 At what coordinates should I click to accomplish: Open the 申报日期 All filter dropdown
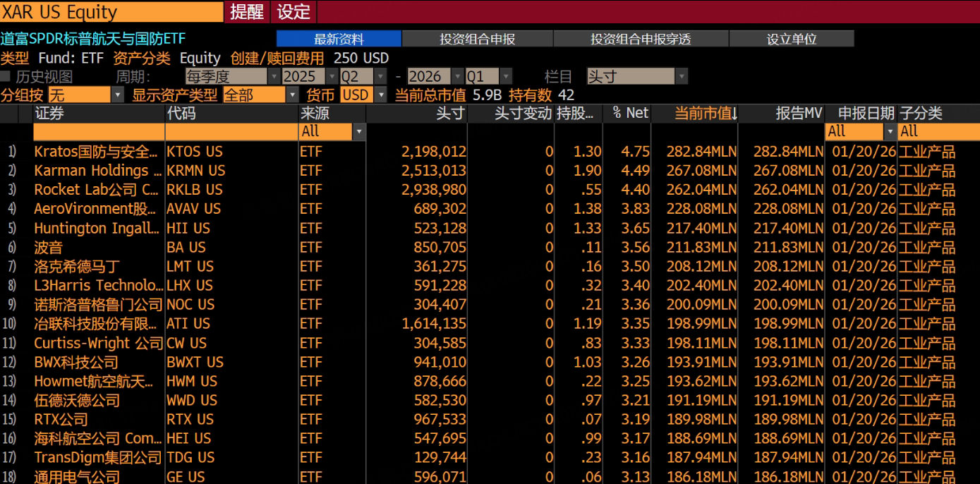click(x=861, y=131)
